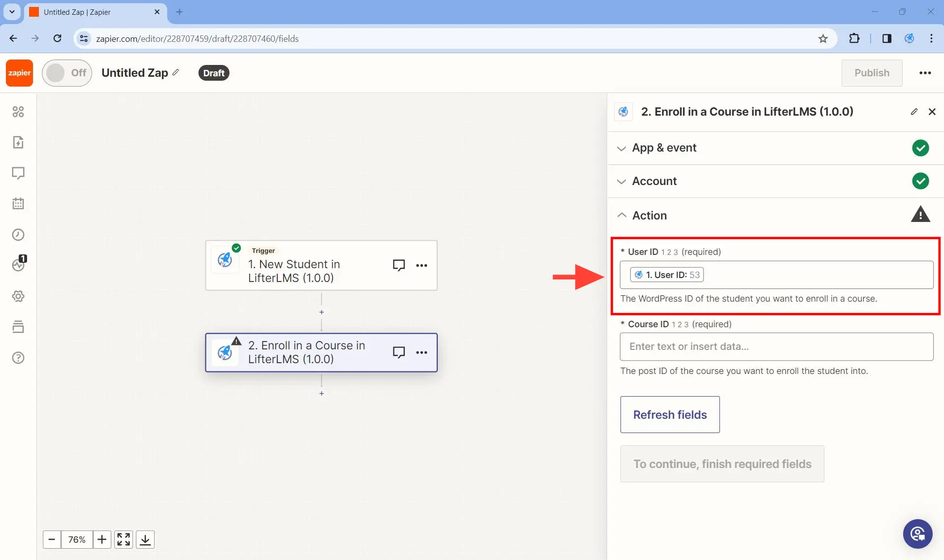
Task: Open the three-dot menu on the trigger step
Action: [423, 265]
